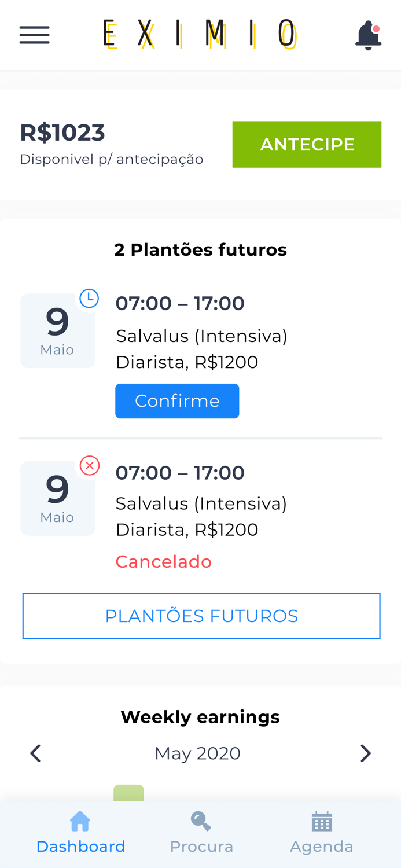
Task: Open the hamburger navigation menu
Action: pyautogui.click(x=34, y=34)
